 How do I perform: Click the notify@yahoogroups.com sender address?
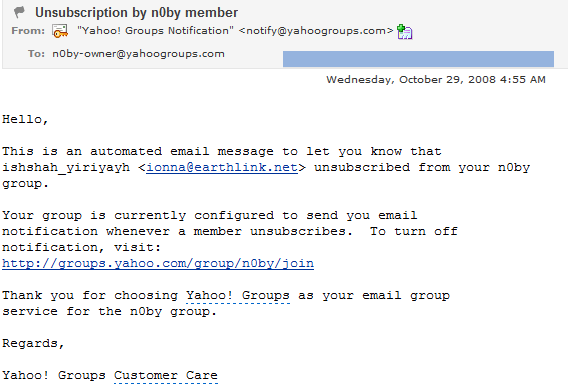point(316,31)
